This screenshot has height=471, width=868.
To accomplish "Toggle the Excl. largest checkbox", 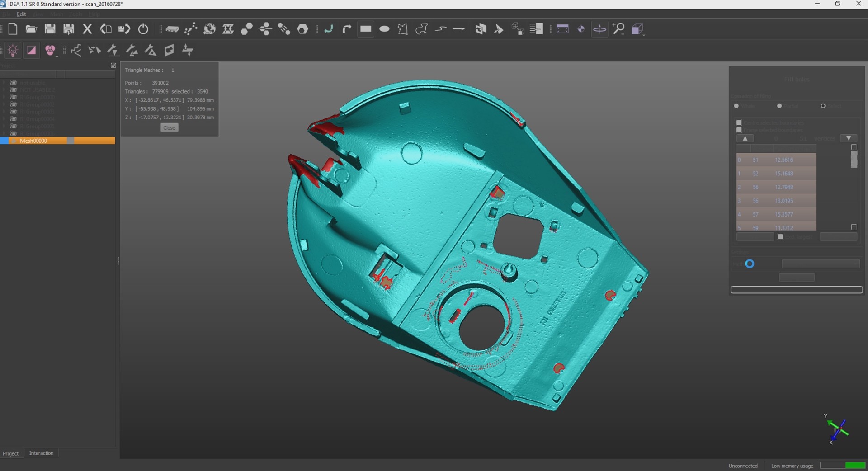I will coord(780,237).
